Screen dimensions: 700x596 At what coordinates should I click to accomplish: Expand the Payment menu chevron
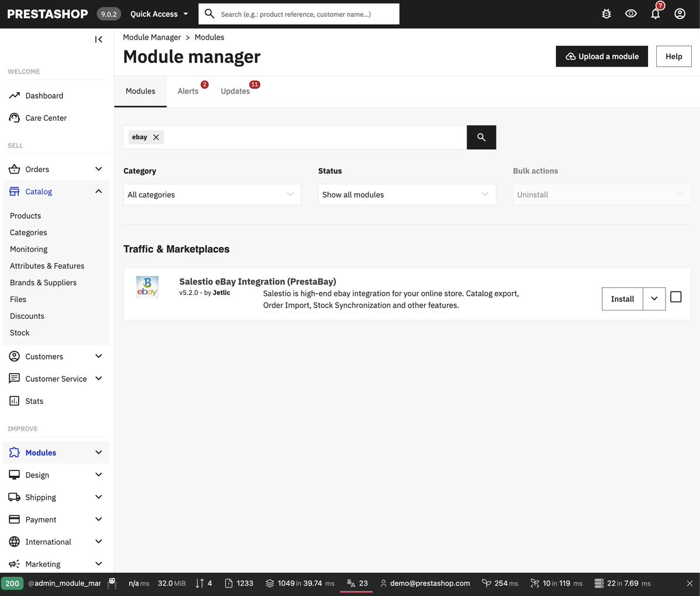[x=99, y=520]
